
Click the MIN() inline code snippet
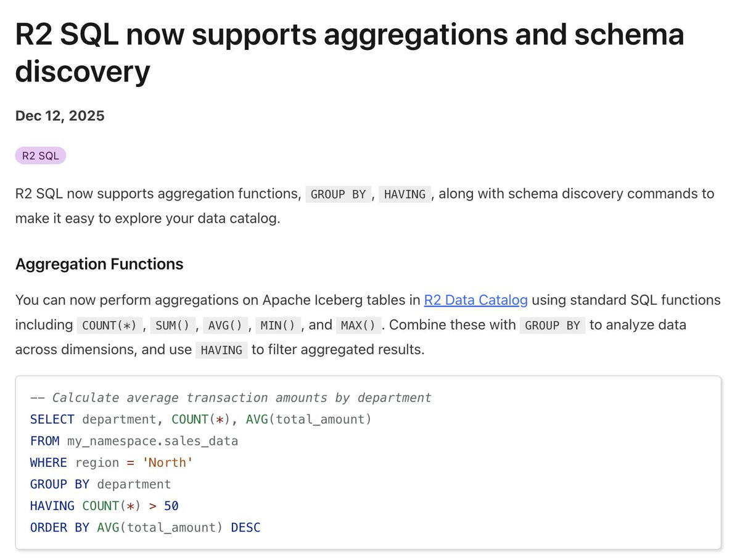pos(277,325)
